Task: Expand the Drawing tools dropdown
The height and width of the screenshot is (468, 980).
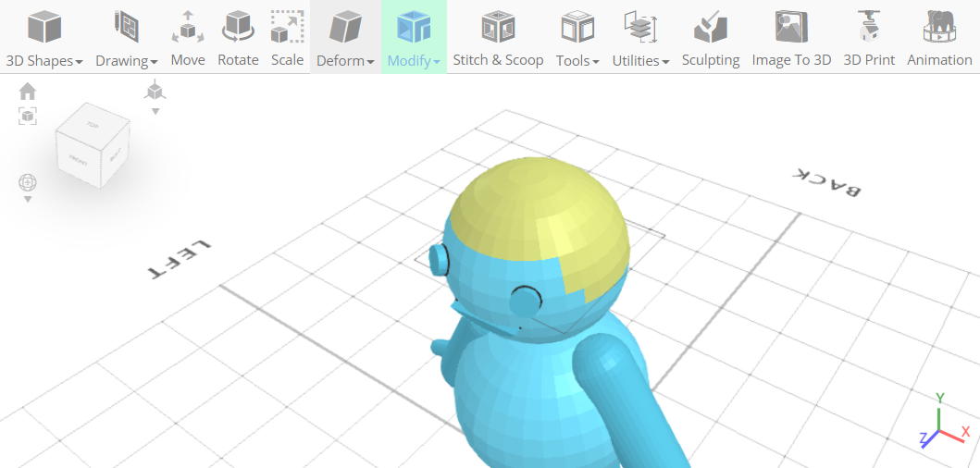Action: [x=126, y=38]
